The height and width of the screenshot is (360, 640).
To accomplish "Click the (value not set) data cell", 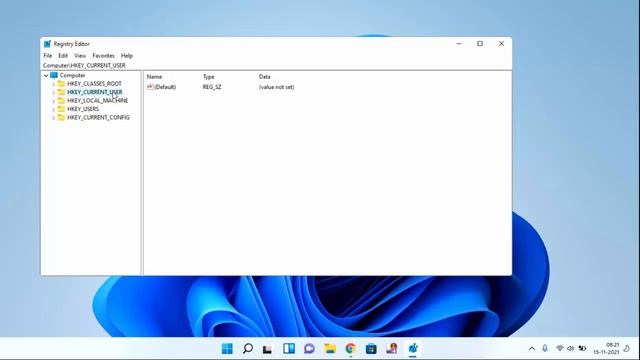I will click(x=276, y=87).
